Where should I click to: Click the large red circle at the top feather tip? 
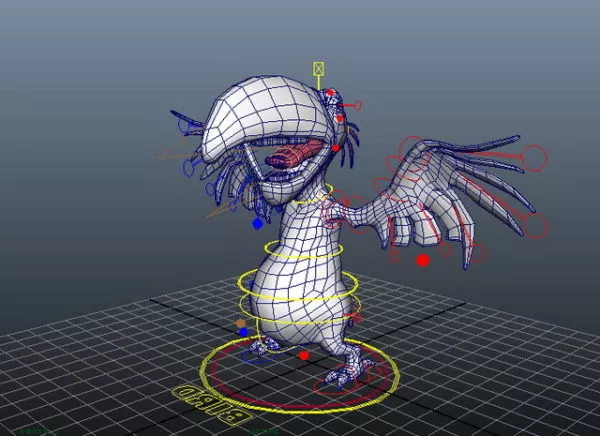pos(535,158)
